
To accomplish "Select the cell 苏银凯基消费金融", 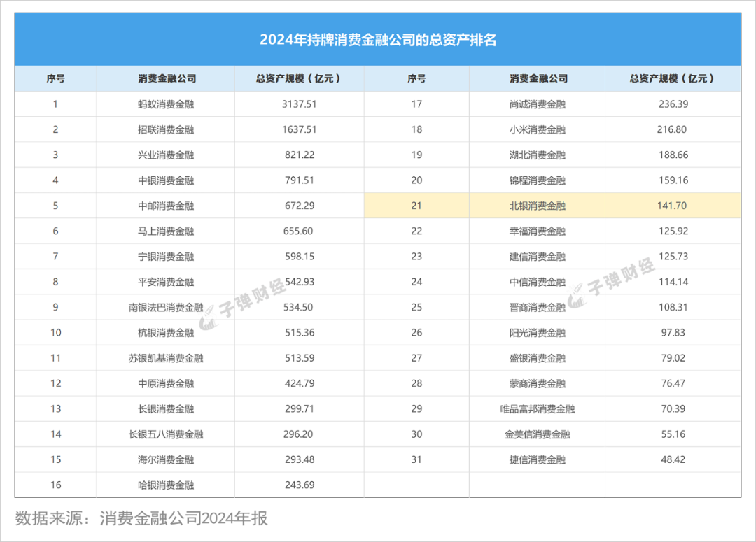I will click(166, 358).
